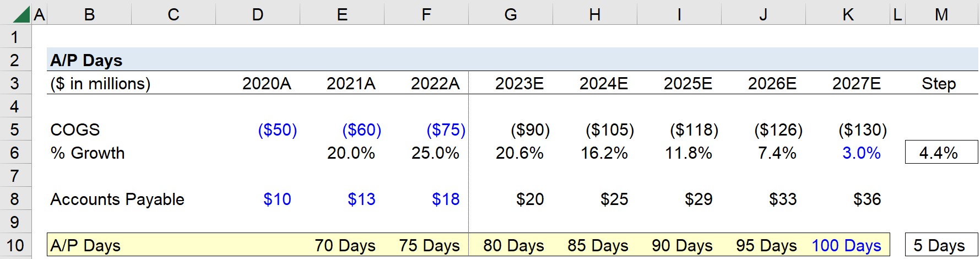Select the 4.4% step box

point(941,153)
